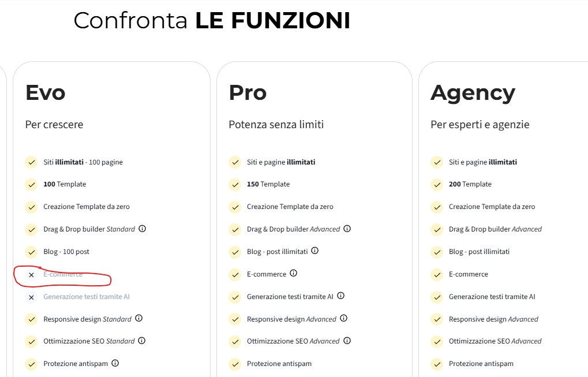Select the Pro plan heading
This screenshot has width=588, height=377.
tap(248, 92)
